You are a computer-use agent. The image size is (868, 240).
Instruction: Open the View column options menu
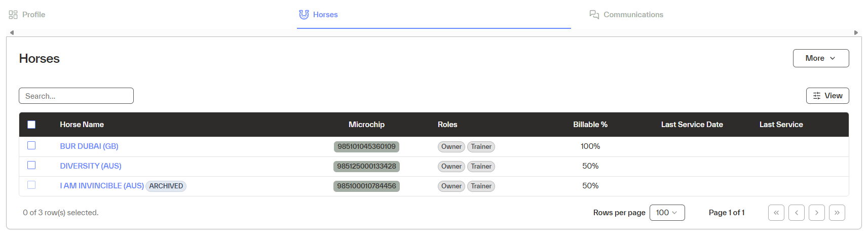point(827,96)
